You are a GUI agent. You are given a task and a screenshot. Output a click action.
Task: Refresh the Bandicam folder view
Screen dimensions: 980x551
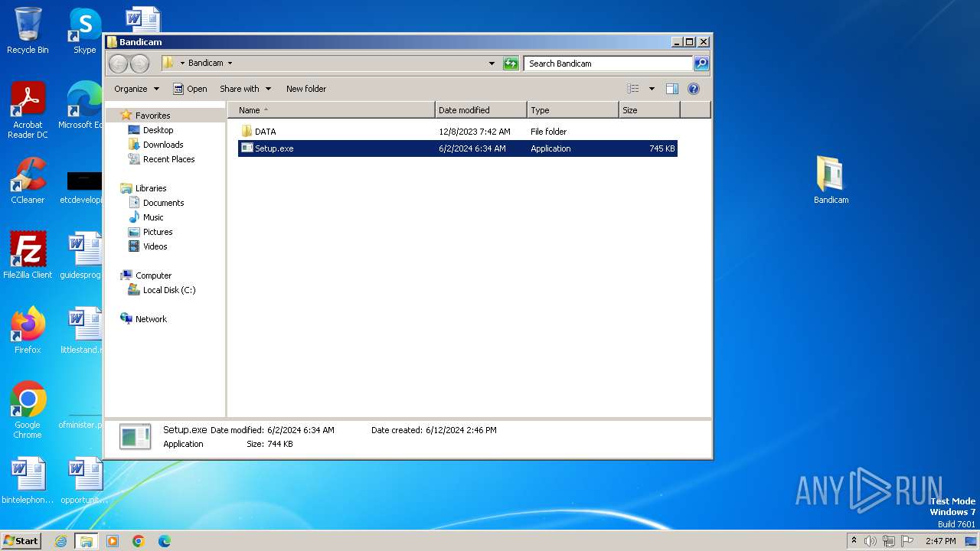click(x=511, y=64)
